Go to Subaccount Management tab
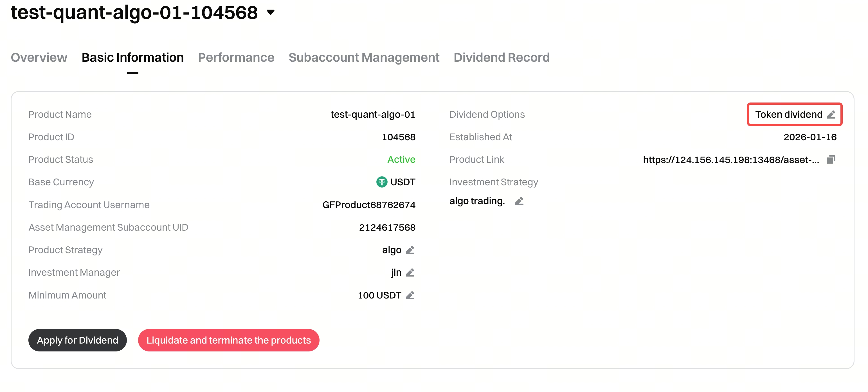 click(x=364, y=58)
